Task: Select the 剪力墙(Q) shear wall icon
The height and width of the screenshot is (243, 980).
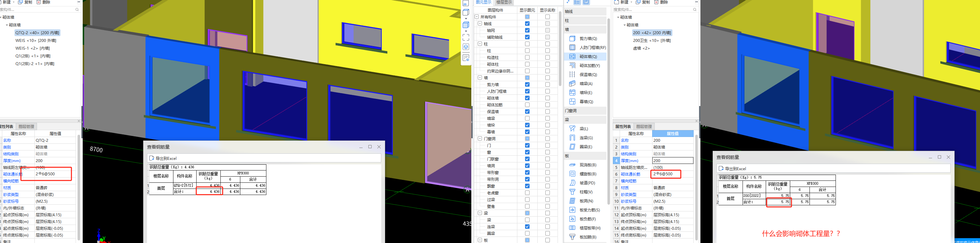Action: (x=572, y=38)
